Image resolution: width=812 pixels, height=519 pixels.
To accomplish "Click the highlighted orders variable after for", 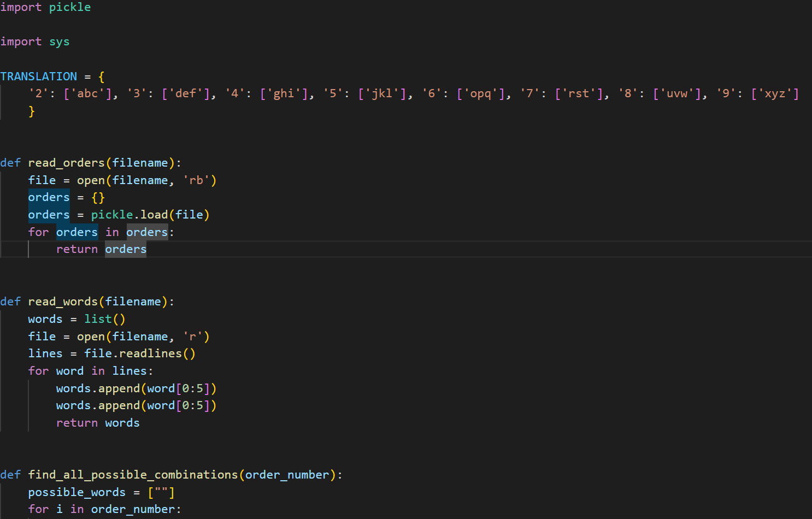I will pos(77,232).
